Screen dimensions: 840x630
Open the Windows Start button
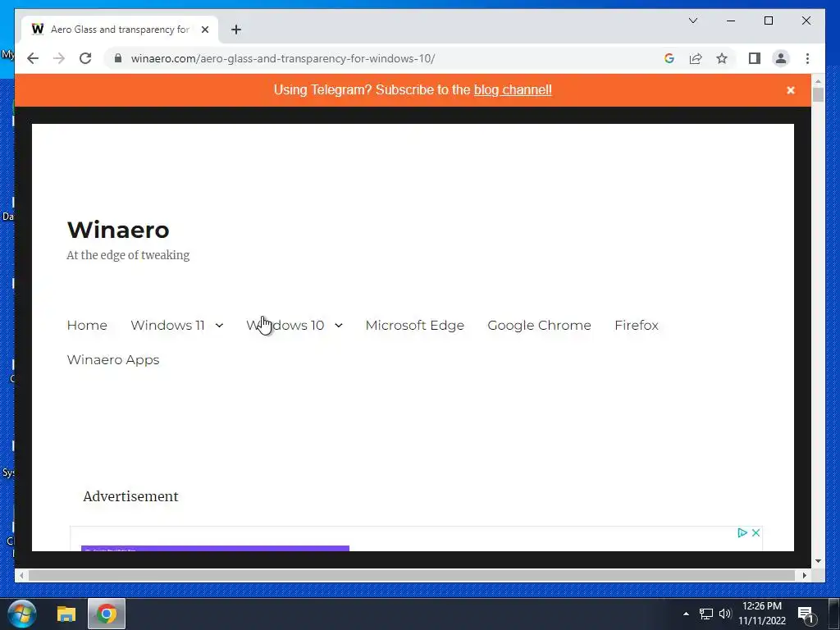coord(22,614)
